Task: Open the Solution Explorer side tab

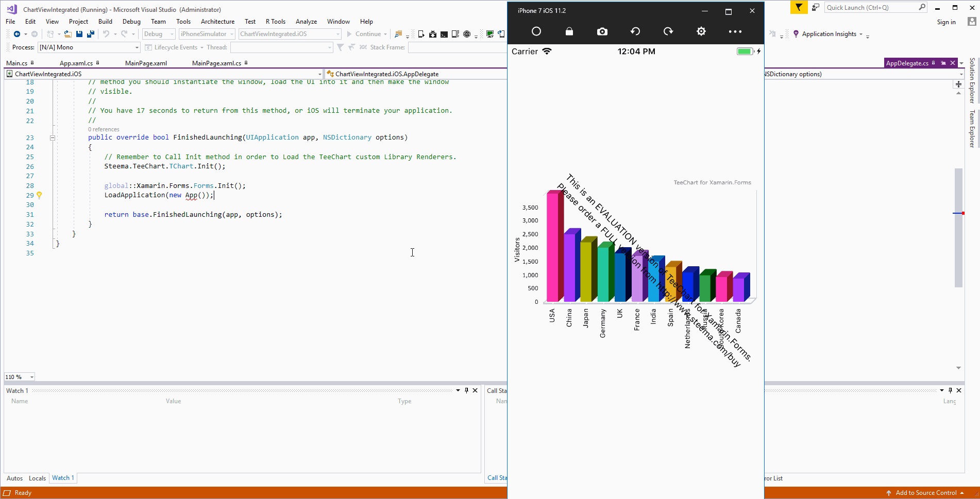Action: (972, 80)
